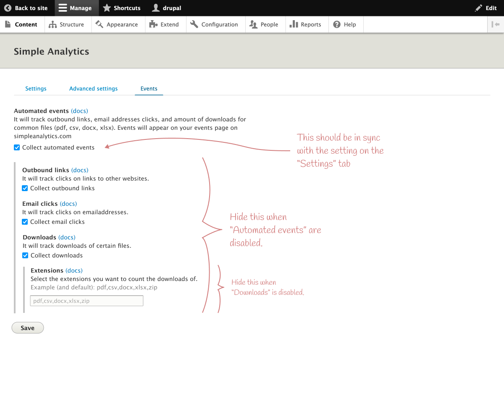This screenshot has height=420, width=504.
Task: Disable Collect downloads checkbox
Action: click(x=25, y=255)
